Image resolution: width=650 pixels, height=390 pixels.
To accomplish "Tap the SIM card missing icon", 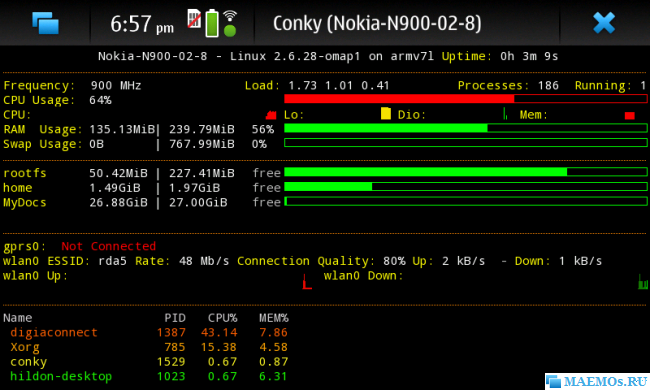I will tap(194, 19).
